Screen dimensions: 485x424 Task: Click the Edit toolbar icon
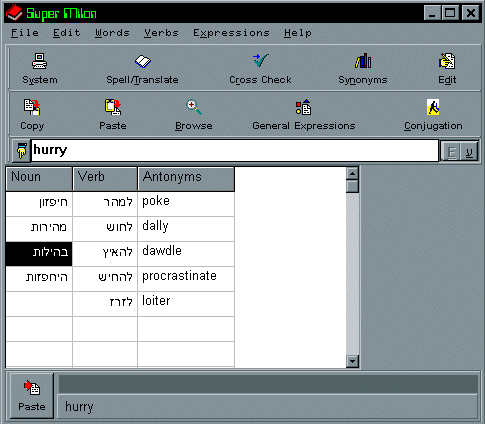pyautogui.click(x=447, y=61)
